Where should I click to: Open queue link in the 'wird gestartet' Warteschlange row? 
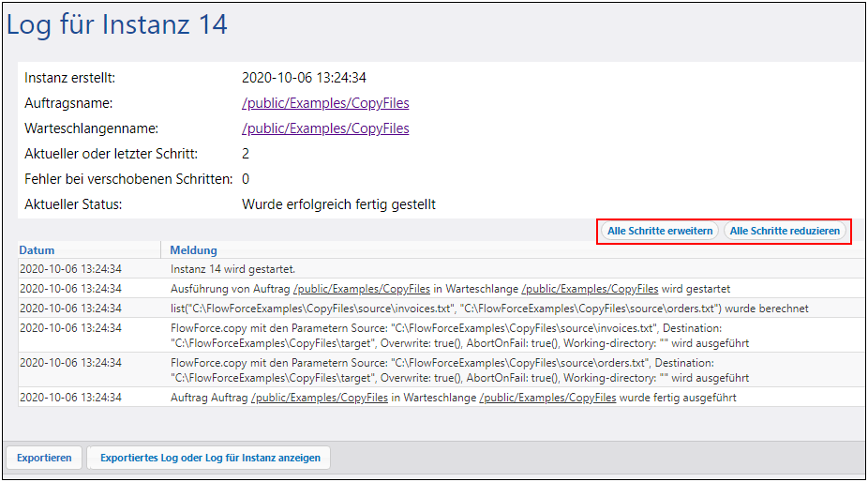click(x=590, y=289)
